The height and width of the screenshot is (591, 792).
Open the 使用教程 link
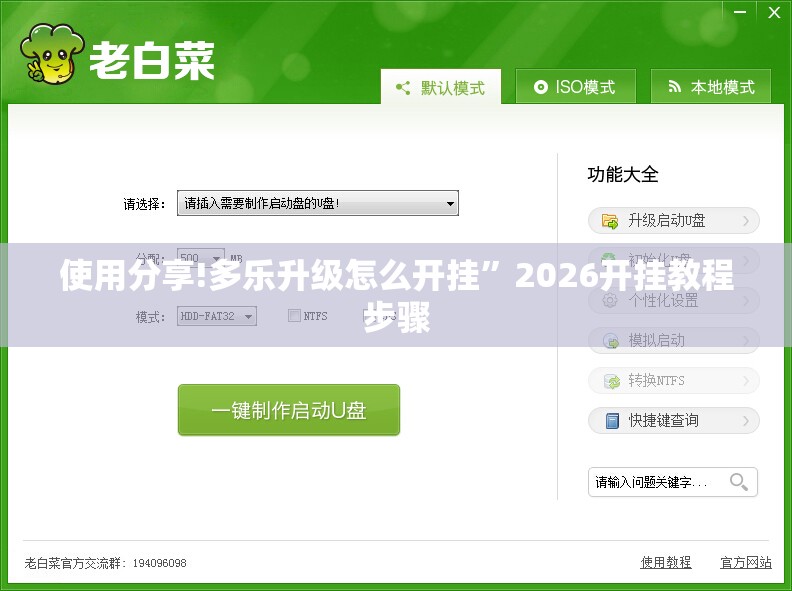tap(666, 562)
